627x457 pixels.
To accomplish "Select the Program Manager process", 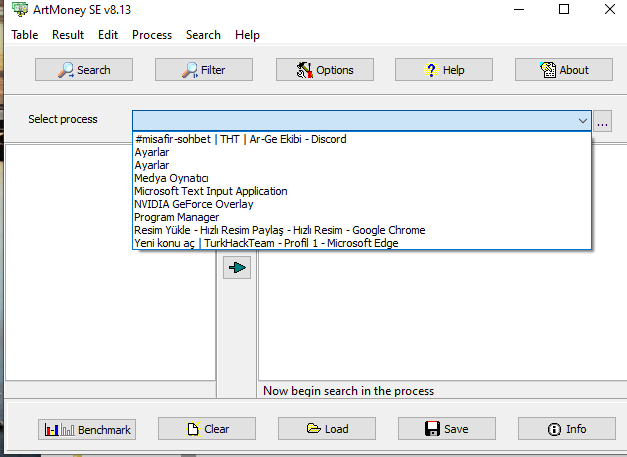I will pos(362,217).
